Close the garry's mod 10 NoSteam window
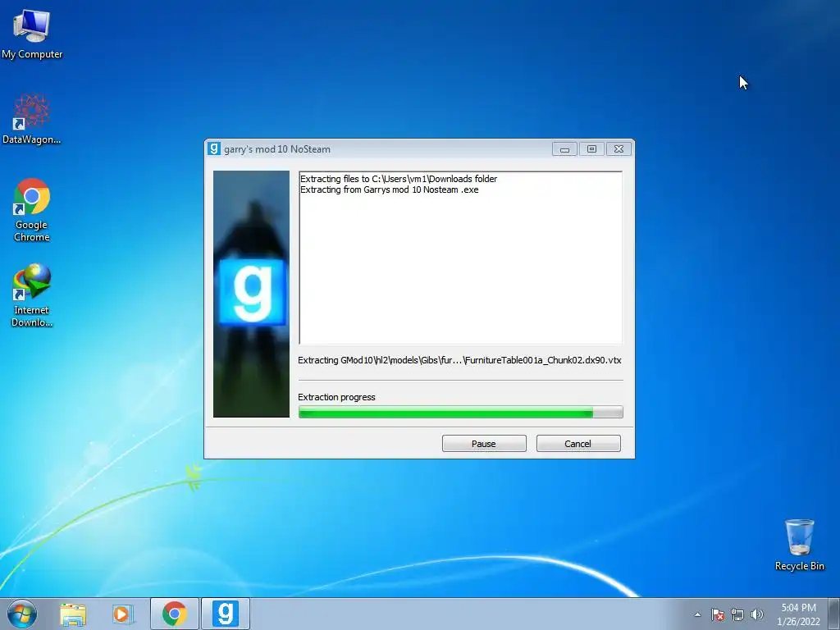This screenshot has height=630, width=840. 619,149
